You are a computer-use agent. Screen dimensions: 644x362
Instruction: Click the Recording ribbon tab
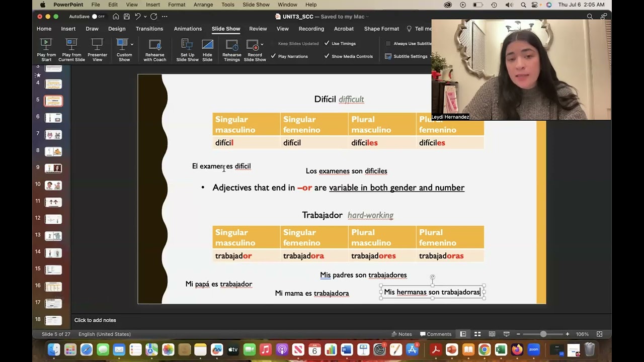311,29
